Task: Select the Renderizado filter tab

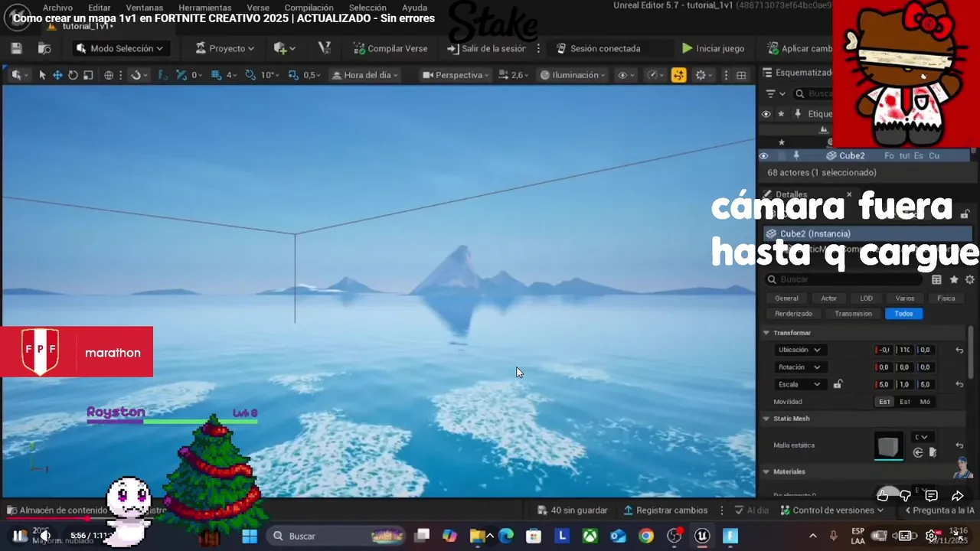Action: (793, 314)
